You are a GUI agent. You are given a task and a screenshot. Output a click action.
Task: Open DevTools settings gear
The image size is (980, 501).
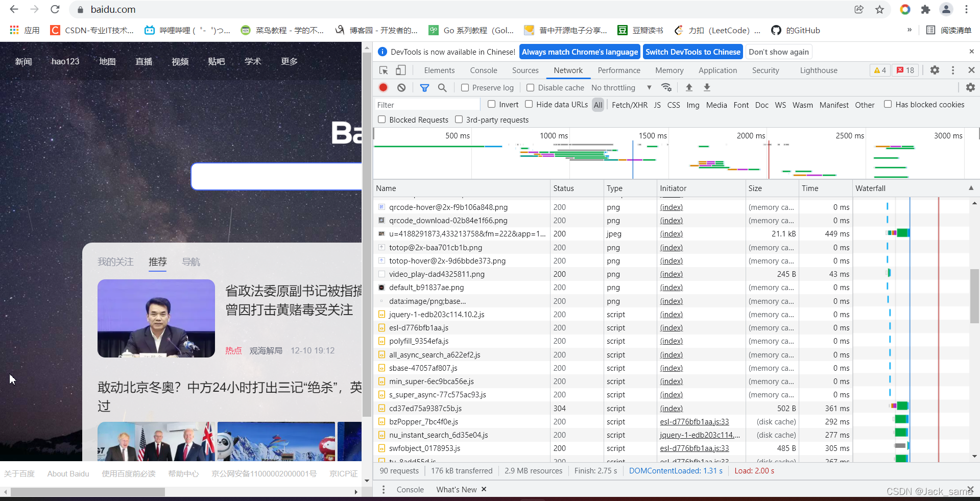935,70
